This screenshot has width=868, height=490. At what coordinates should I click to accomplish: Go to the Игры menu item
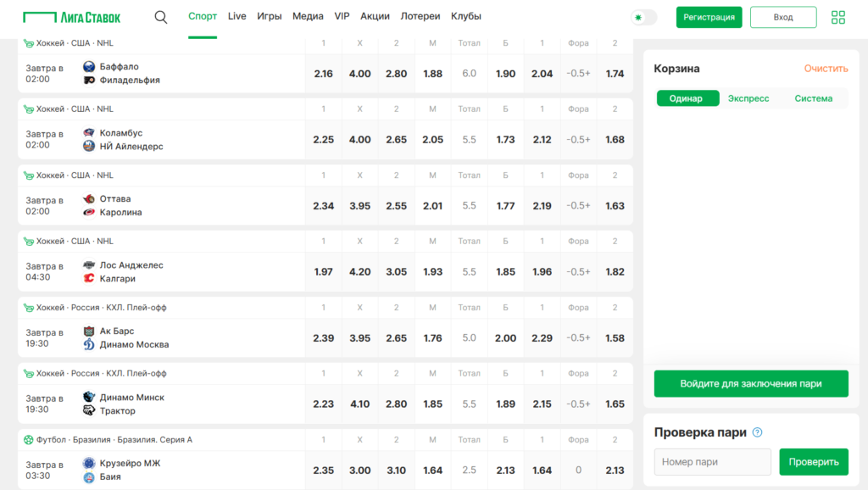[x=269, y=17]
